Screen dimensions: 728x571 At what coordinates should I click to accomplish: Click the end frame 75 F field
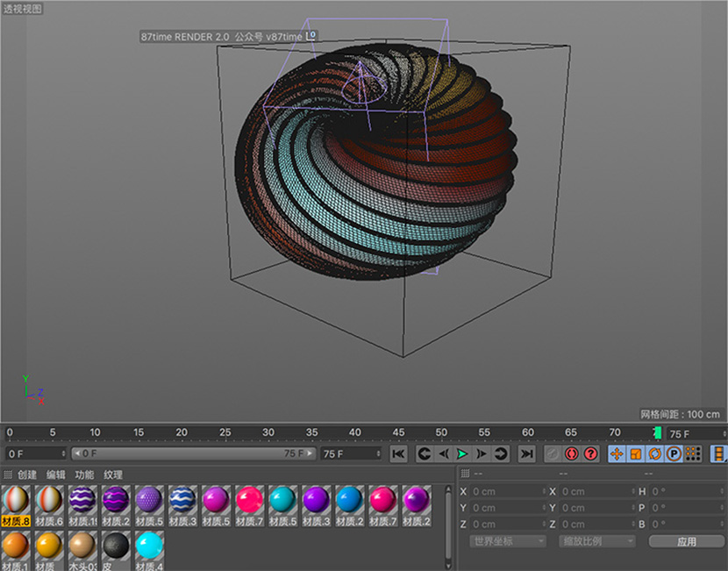(351, 453)
